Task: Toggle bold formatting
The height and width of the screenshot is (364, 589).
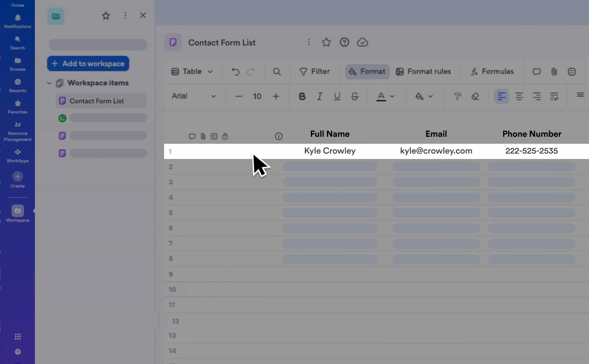Action: (x=302, y=96)
